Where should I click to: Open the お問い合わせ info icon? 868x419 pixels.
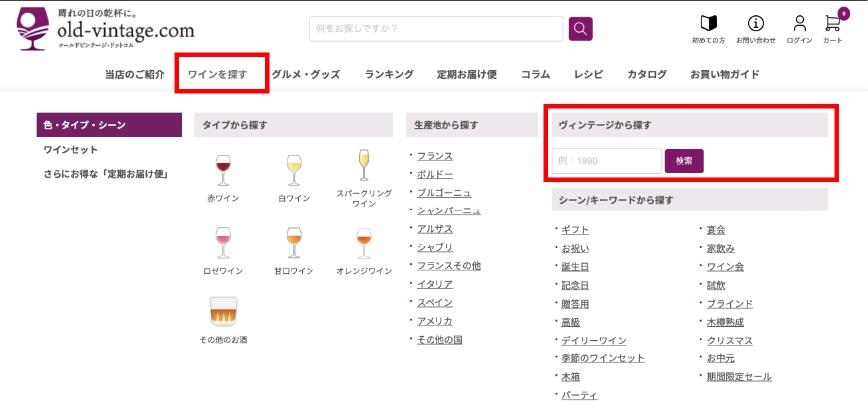[x=756, y=23]
